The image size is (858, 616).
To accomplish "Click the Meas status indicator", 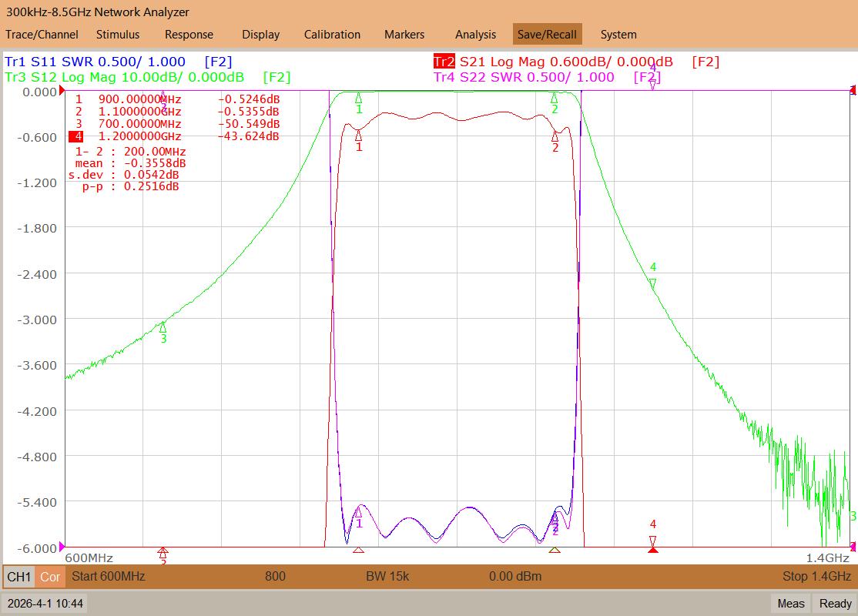I will [x=791, y=604].
